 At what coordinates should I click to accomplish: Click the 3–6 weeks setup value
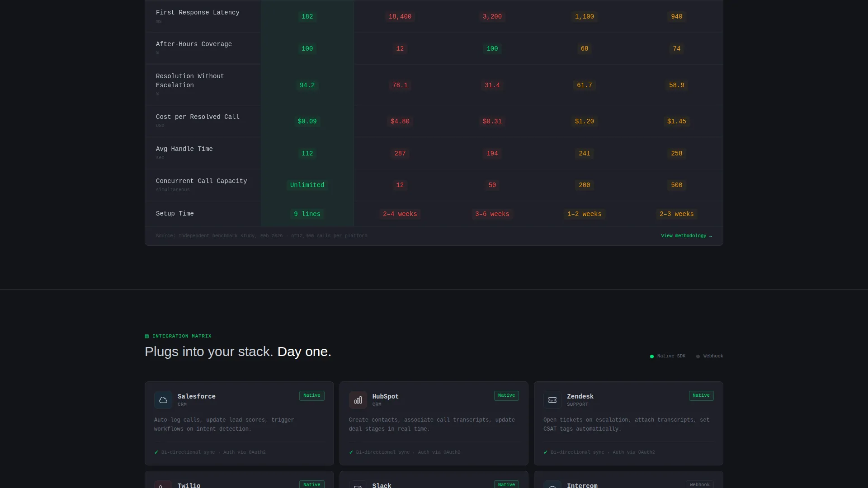coord(492,214)
